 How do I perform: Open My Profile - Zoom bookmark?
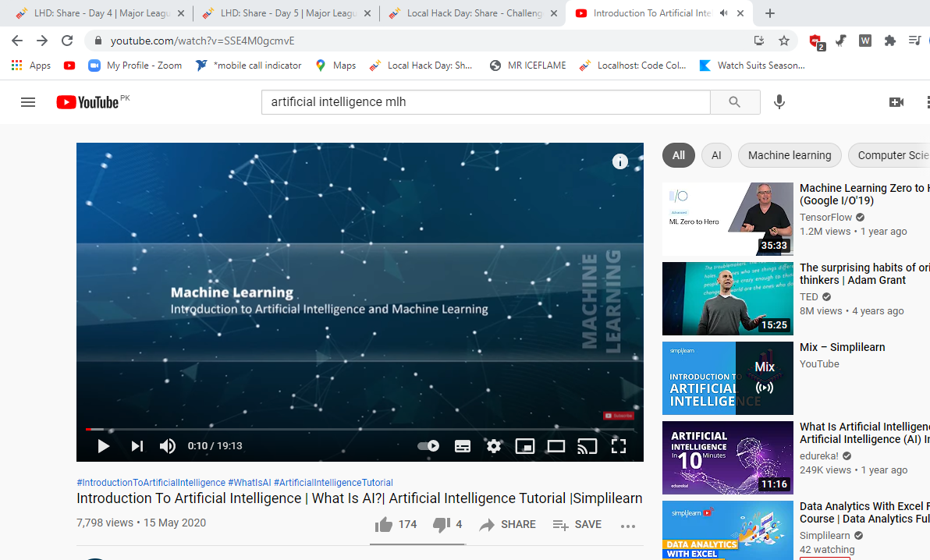135,66
